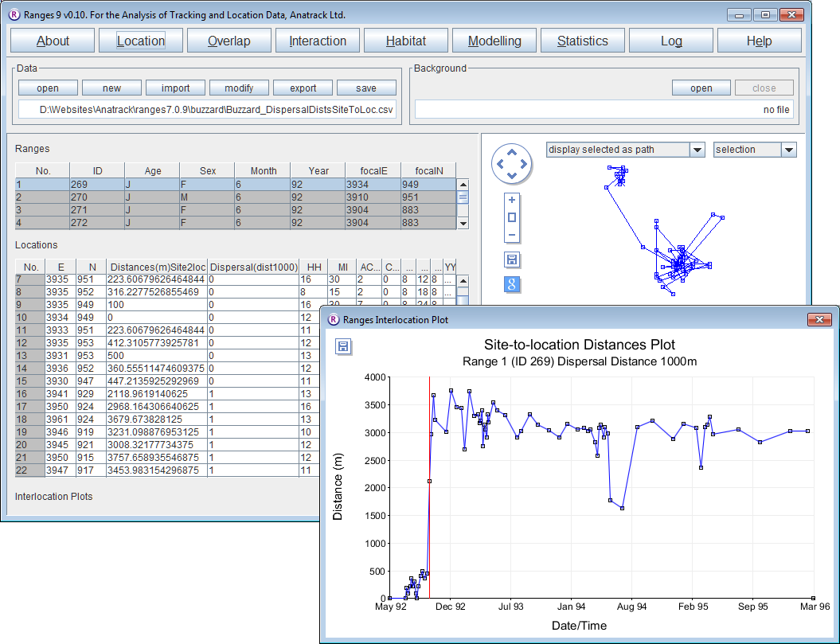Pan the map right with the navigation arrow
Viewport: 840px width, 644px height.
[x=524, y=164]
